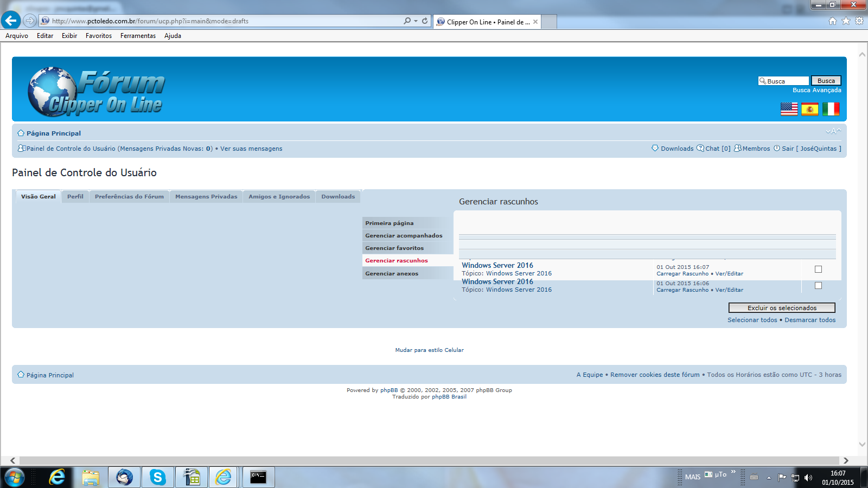Tick the checkbox for the 16:07 draft
Screen dimensions: 868x488
click(x=818, y=269)
